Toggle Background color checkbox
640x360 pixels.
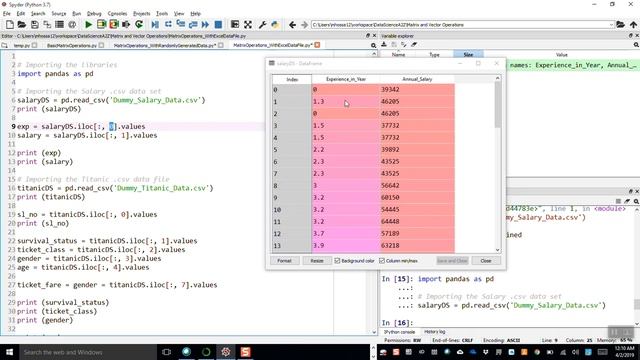(337, 260)
